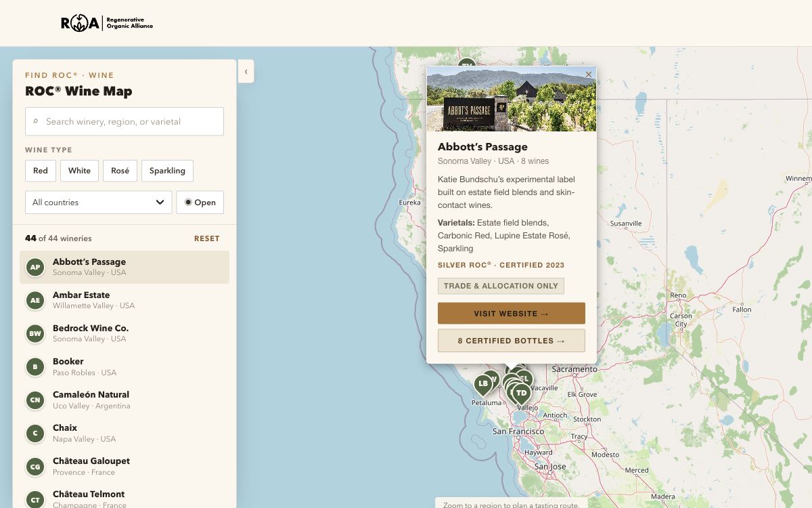This screenshot has width=812, height=508.
Task: Click the CT badge icon
Action: tap(35, 499)
